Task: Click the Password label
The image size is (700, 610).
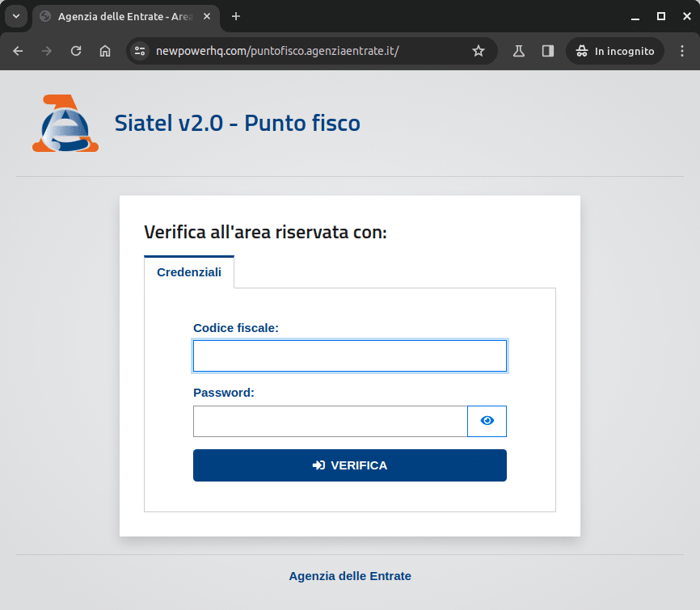Action: coord(224,393)
